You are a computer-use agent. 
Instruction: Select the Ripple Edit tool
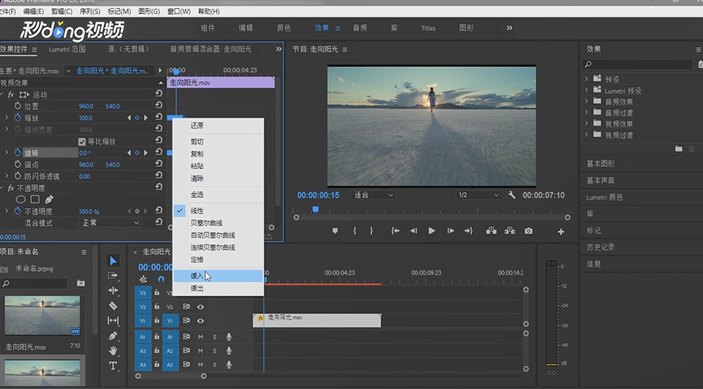pyautogui.click(x=113, y=290)
